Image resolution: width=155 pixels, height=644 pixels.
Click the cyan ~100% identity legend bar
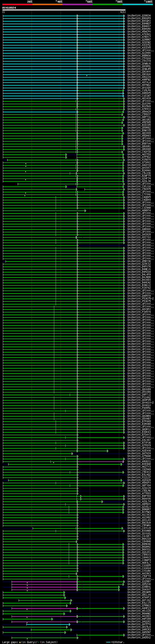tap(138, 4)
